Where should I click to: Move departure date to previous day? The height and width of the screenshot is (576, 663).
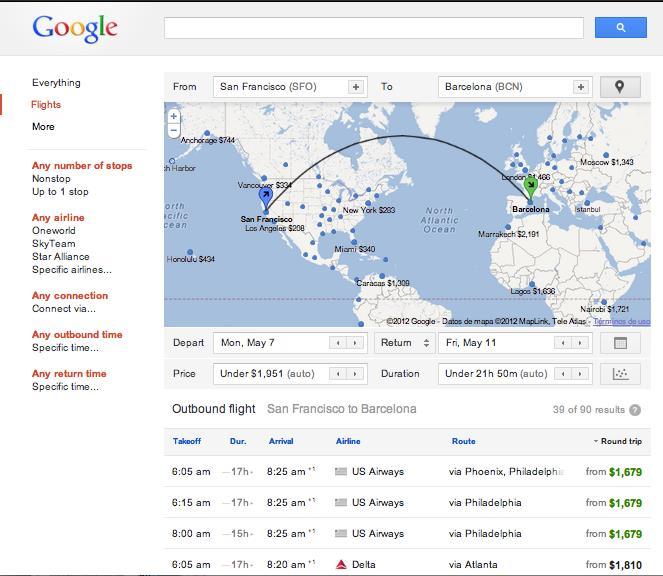click(x=338, y=343)
